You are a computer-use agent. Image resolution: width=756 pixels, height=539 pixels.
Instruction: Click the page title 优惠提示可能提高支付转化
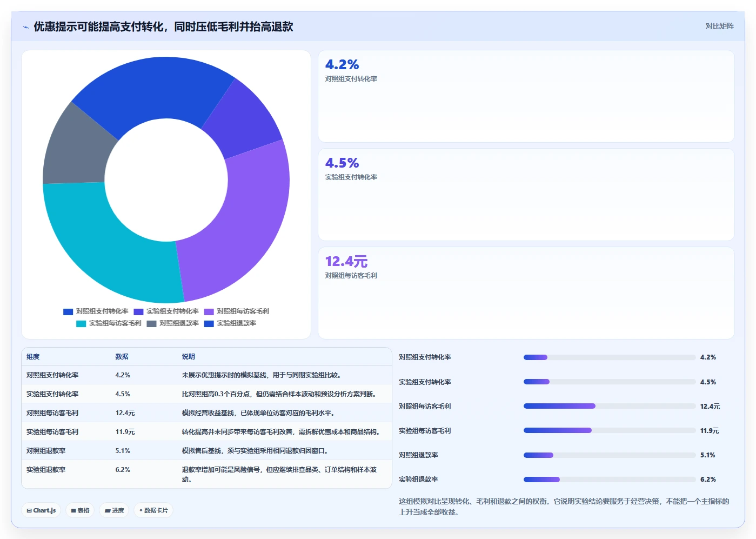click(x=163, y=27)
